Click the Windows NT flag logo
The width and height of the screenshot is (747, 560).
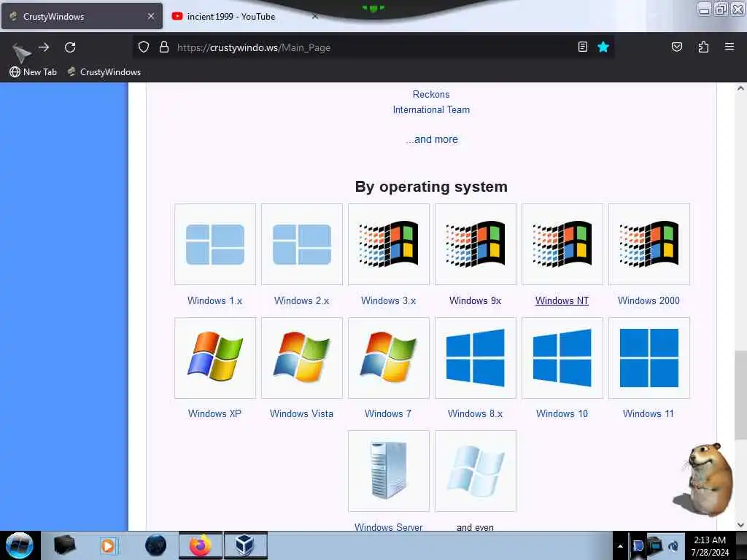click(562, 244)
